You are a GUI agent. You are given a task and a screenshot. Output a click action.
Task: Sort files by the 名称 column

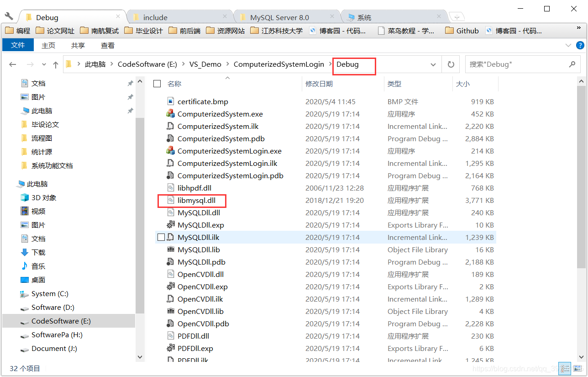tap(174, 84)
